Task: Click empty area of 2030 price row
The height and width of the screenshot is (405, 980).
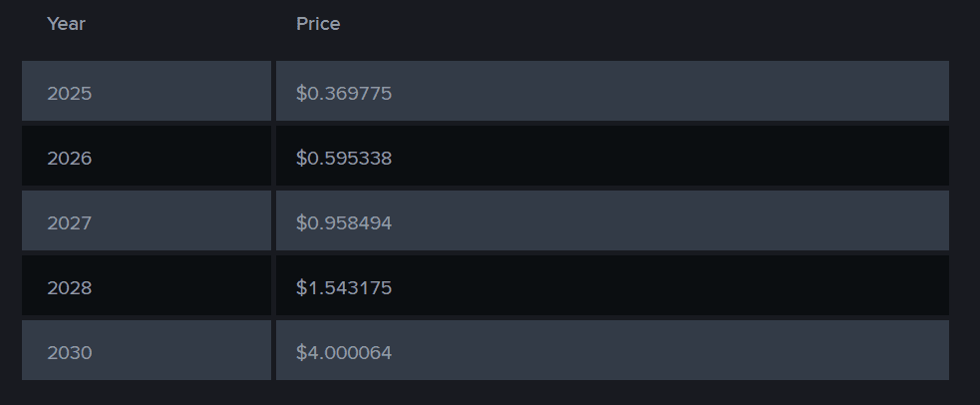Action: point(669,350)
